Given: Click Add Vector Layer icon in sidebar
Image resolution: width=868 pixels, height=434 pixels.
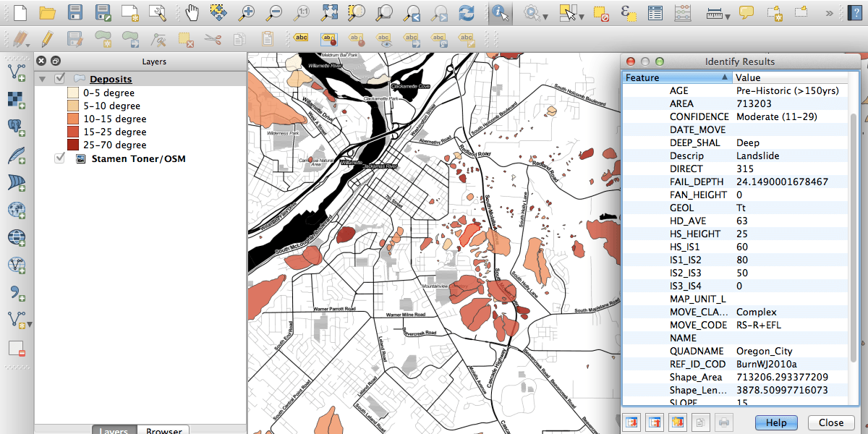Looking at the screenshot, I should click(17, 72).
